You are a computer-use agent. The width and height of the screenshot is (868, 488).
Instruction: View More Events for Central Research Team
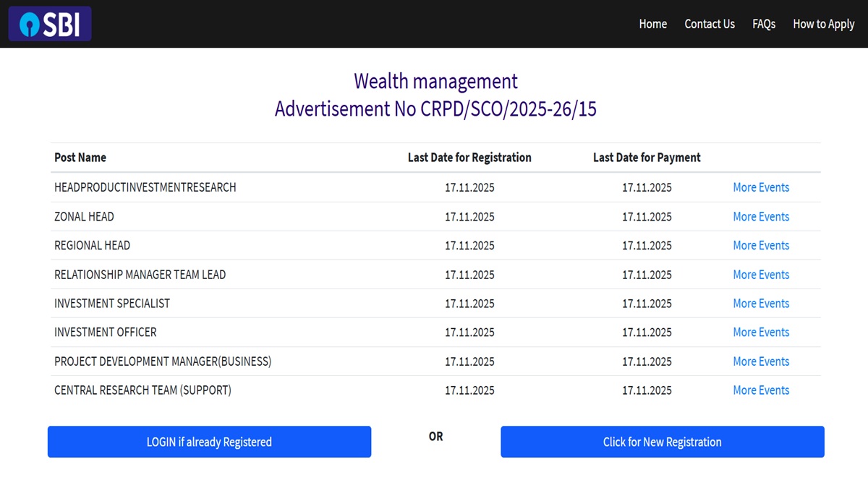coord(761,390)
